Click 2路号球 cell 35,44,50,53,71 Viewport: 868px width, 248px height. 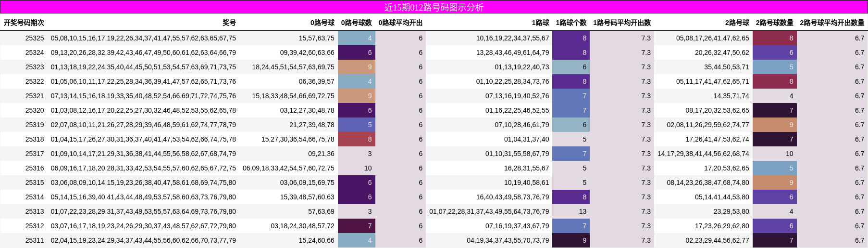727,67
